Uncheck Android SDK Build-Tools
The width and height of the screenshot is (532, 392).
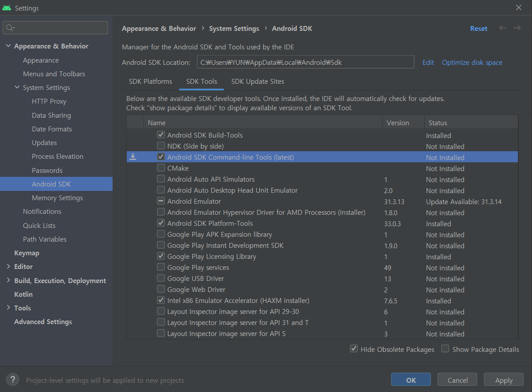click(161, 135)
